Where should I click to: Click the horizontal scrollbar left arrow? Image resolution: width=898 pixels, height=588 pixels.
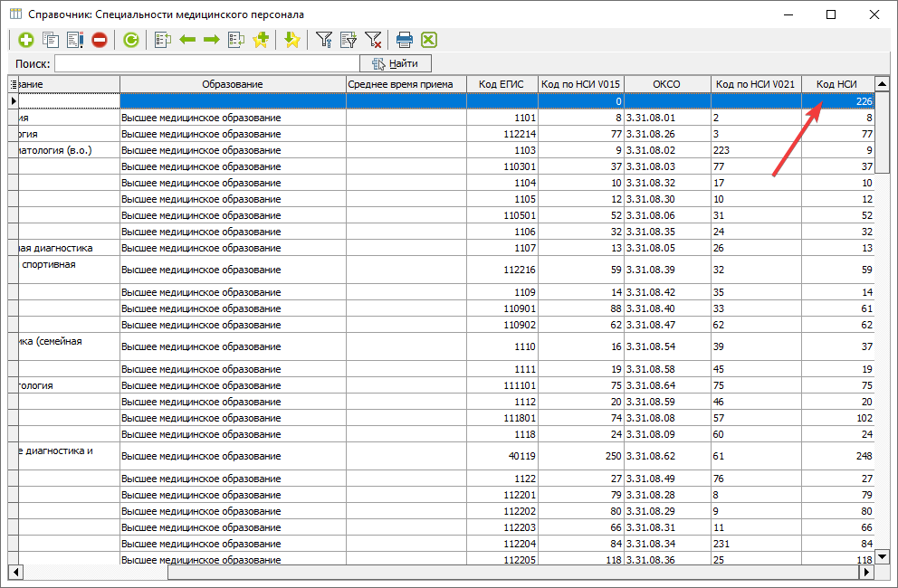(15, 572)
